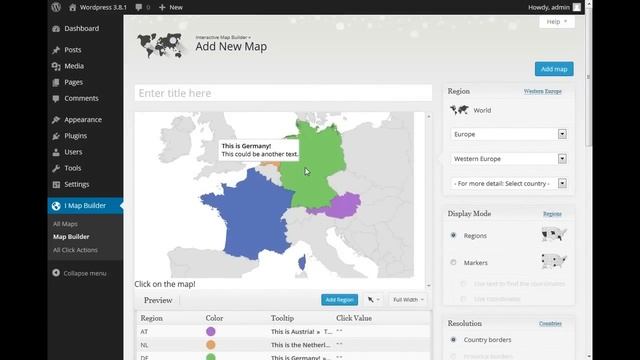Open Map Builder submenu item
This screenshot has width=640, height=360.
pos(71,237)
